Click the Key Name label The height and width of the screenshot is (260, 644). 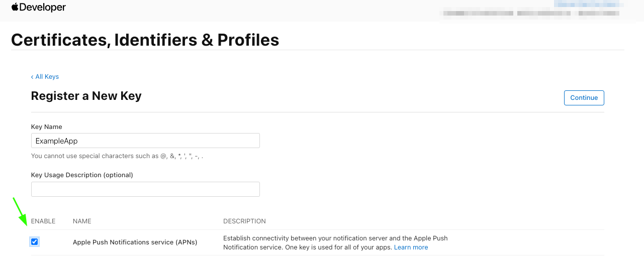(47, 127)
